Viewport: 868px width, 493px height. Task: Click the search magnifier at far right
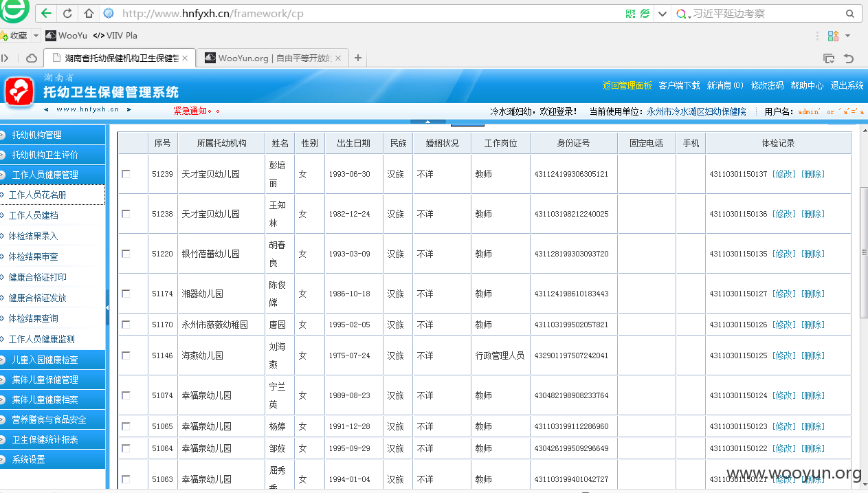[850, 13]
